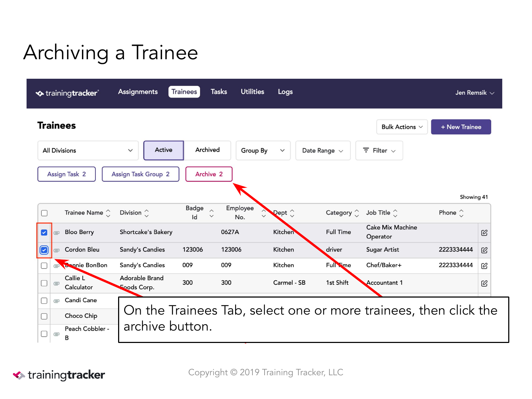The image size is (532, 399).
Task: Check the Callie L Calculator checkbox
Action: click(x=44, y=283)
